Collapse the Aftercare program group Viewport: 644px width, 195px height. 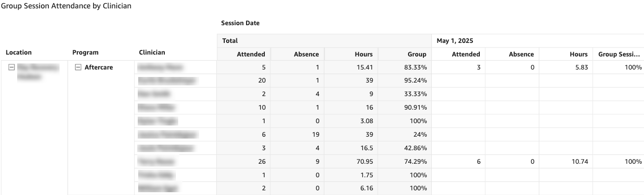(x=78, y=67)
